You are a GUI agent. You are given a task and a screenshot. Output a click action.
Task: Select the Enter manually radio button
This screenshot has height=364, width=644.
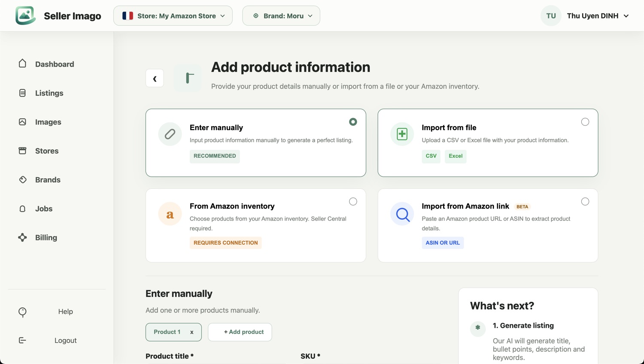click(353, 122)
